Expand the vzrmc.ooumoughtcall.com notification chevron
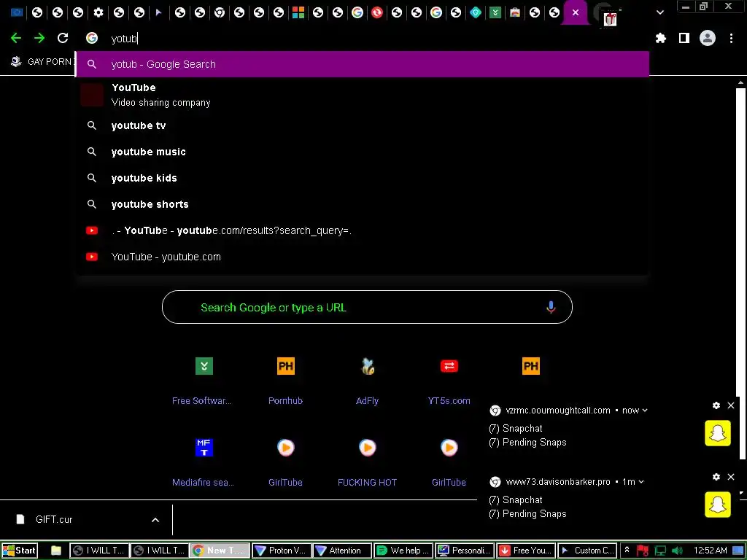The width and height of the screenshot is (747, 560). 645,411
